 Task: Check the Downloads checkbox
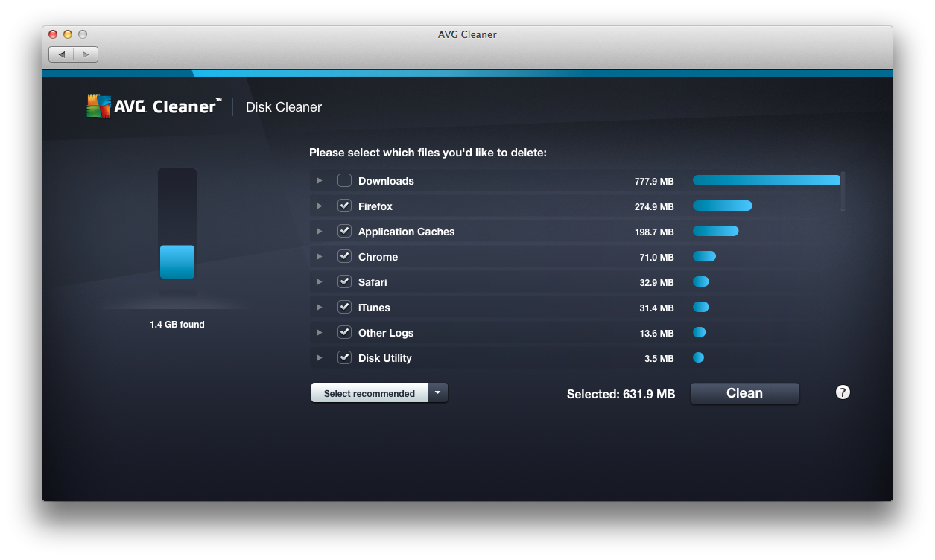344,180
